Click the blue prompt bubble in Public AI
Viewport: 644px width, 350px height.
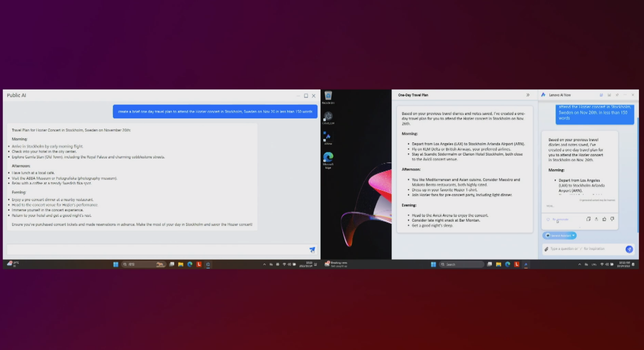[x=215, y=111]
